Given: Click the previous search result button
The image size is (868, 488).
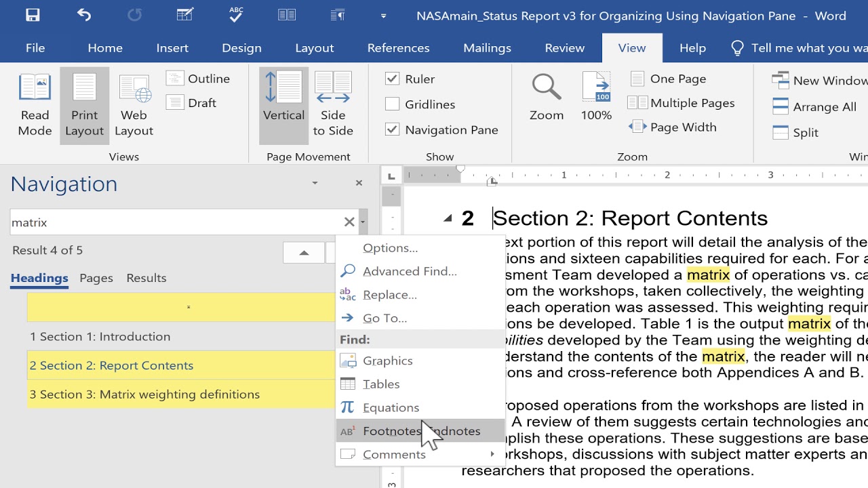Looking at the screenshot, I should click(x=304, y=253).
